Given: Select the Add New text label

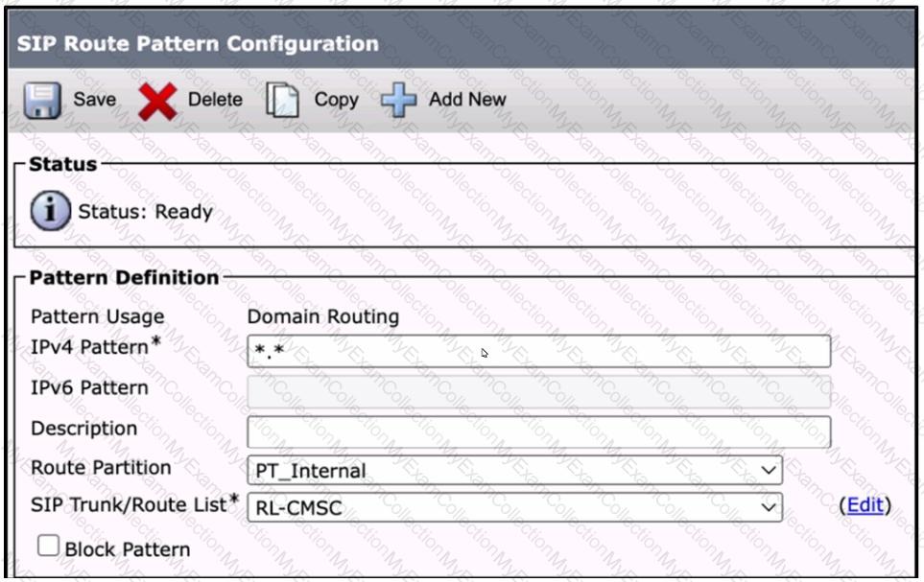Looking at the screenshot, I should click(x=467, y=100).
